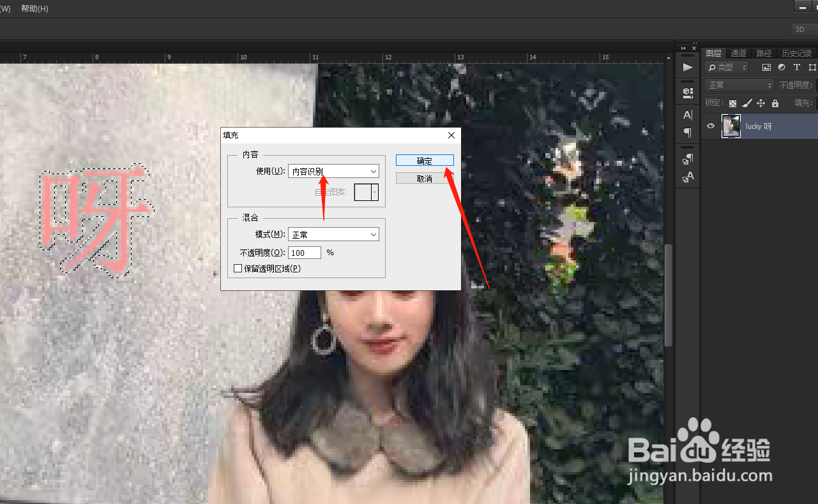Cancel the fill dialog with 取消
This screenshot has width=818, height=504.
(x=425, y=179)
